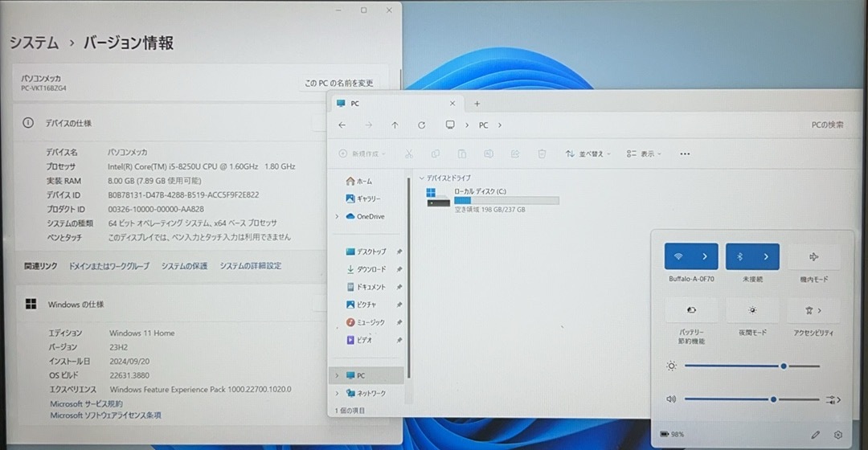Click the Delete trash icon
This screenshot has height=450, width=868.
[x=542, y=153]
